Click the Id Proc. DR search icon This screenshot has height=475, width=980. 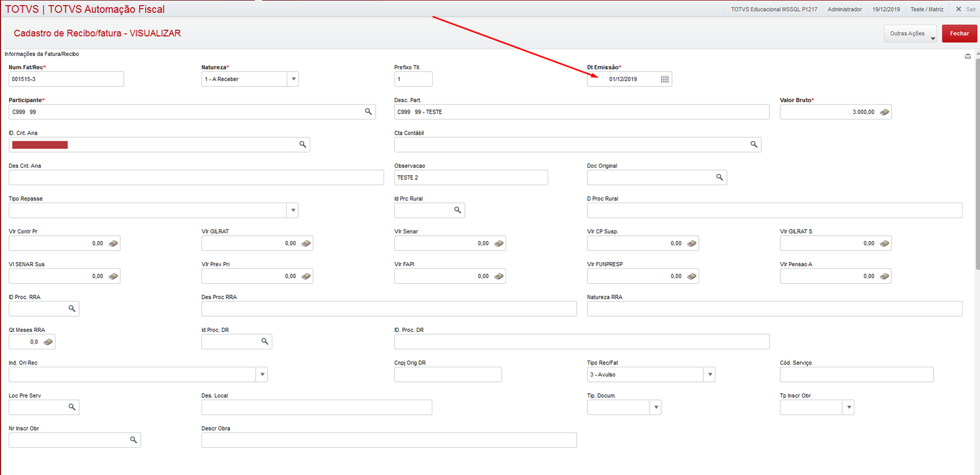pos(265,342)
